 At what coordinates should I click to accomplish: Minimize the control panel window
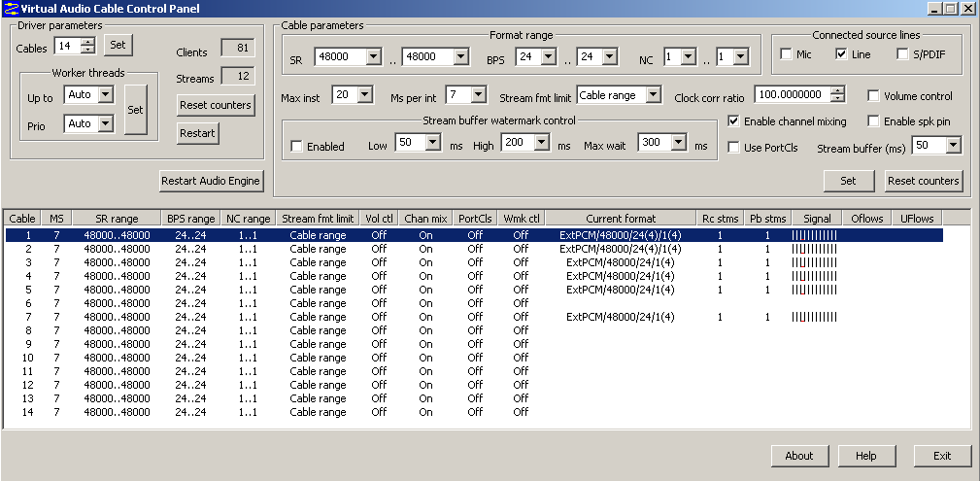point(935,8)
